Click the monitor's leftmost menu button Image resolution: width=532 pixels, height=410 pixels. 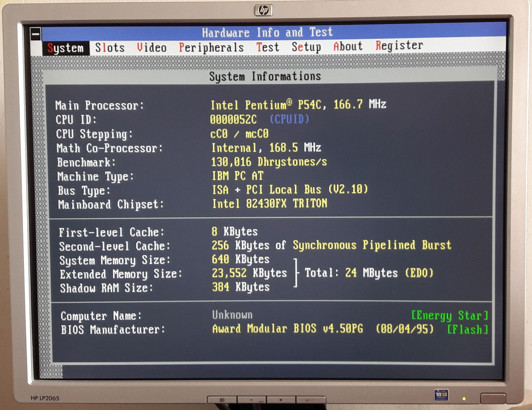click(222, 400)
